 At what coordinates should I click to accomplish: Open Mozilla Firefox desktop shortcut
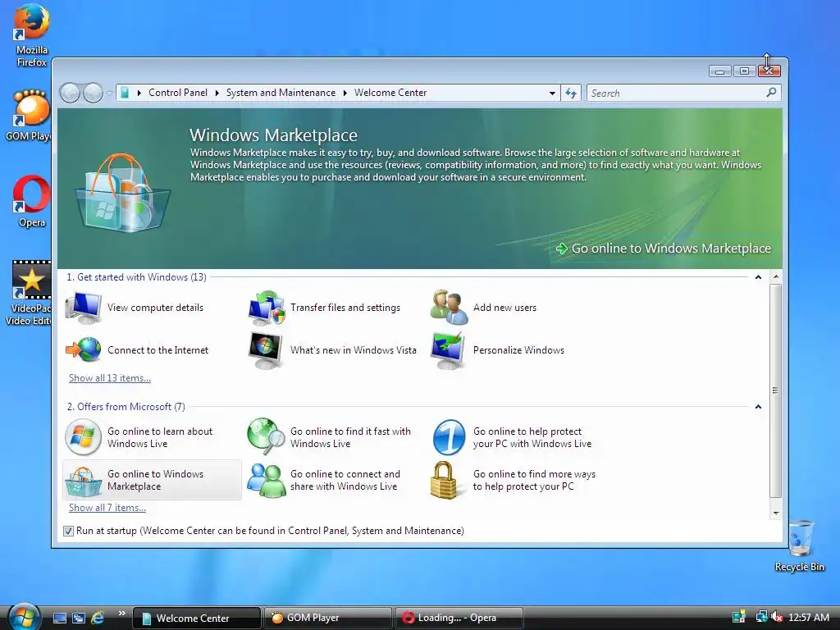point(32,36)
